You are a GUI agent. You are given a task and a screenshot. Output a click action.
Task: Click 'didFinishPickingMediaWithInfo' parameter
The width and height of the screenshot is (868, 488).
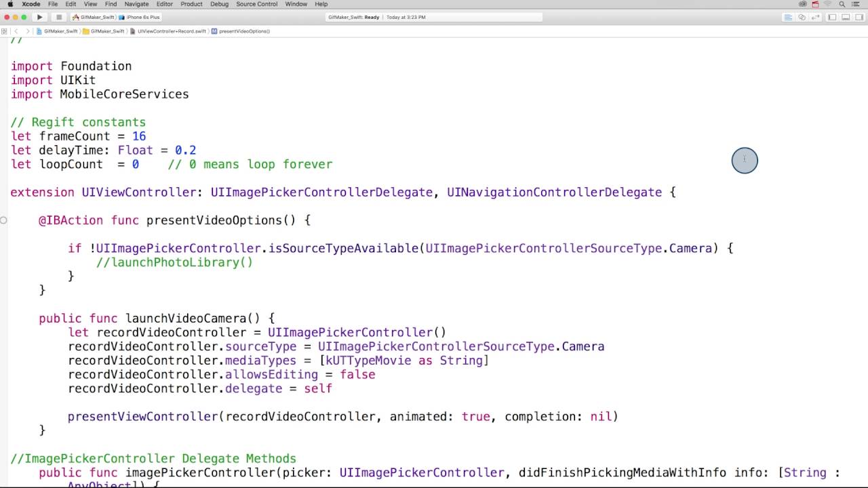click(x=622, y=473)
